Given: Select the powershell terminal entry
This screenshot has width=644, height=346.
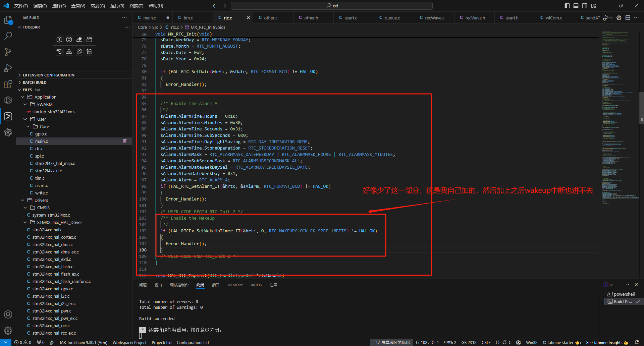Looking at the screenshot, I should coord(622,294).
